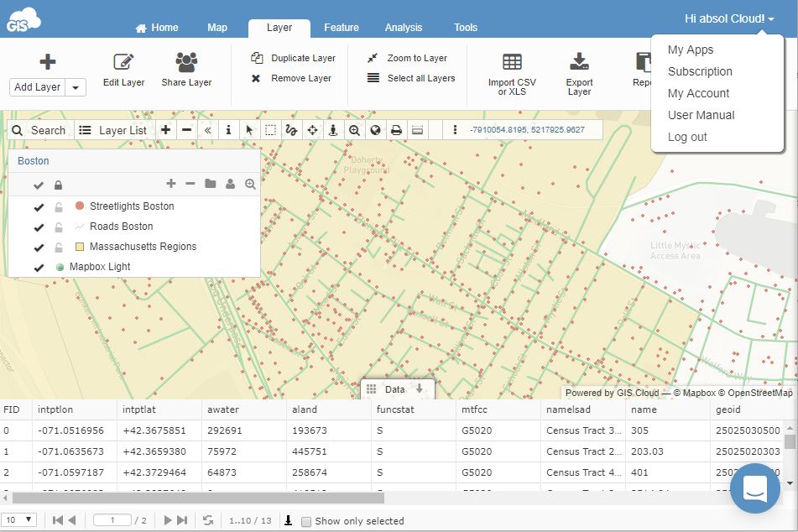Open the three-dot more options menu
This screenshot has width=798, height=532.
pyautogui.click(x=455, y=130)
